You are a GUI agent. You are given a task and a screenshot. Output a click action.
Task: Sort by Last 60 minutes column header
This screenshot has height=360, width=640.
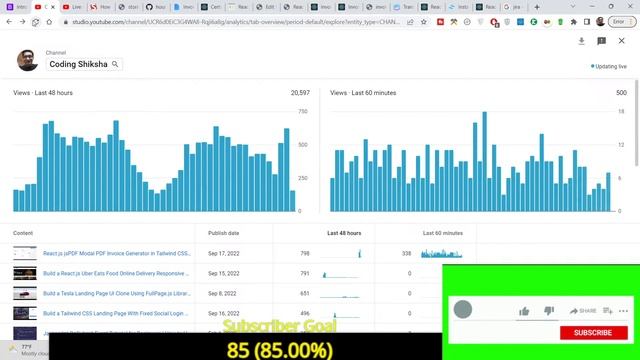(442, 233)
